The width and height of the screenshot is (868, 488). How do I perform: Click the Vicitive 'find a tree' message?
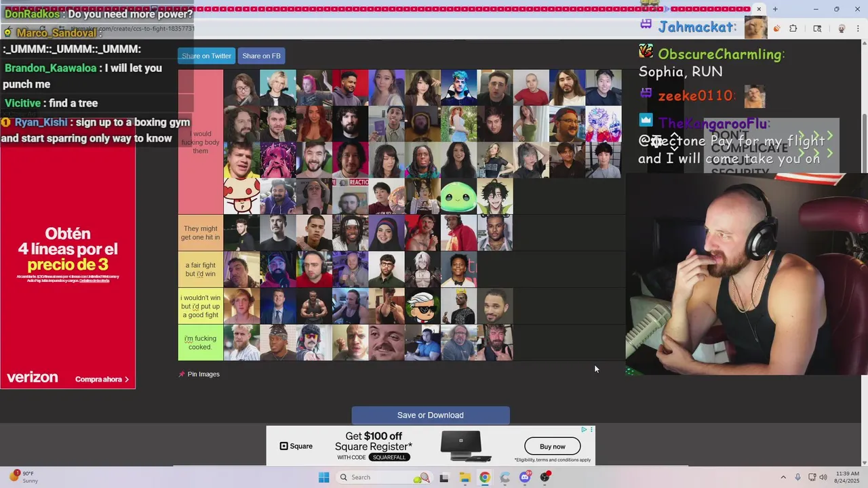(x=52, y=103)
